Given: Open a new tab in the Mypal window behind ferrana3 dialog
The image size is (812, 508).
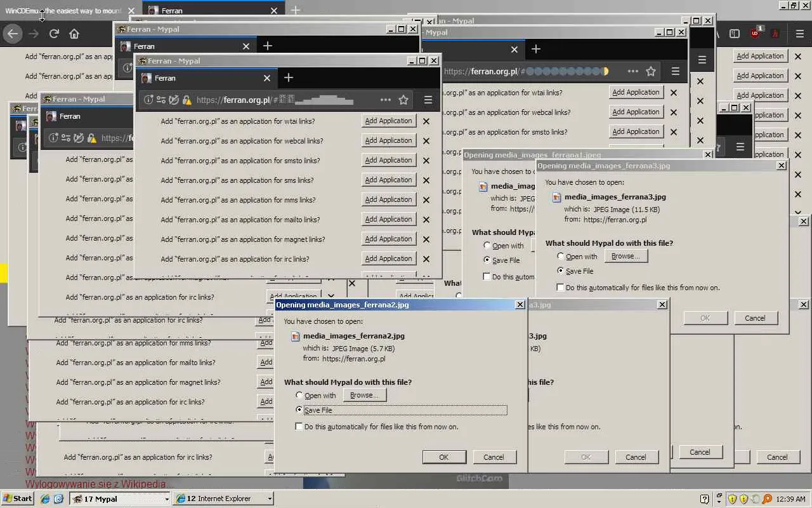Looking at the screenshot, I should pos(536,49).
